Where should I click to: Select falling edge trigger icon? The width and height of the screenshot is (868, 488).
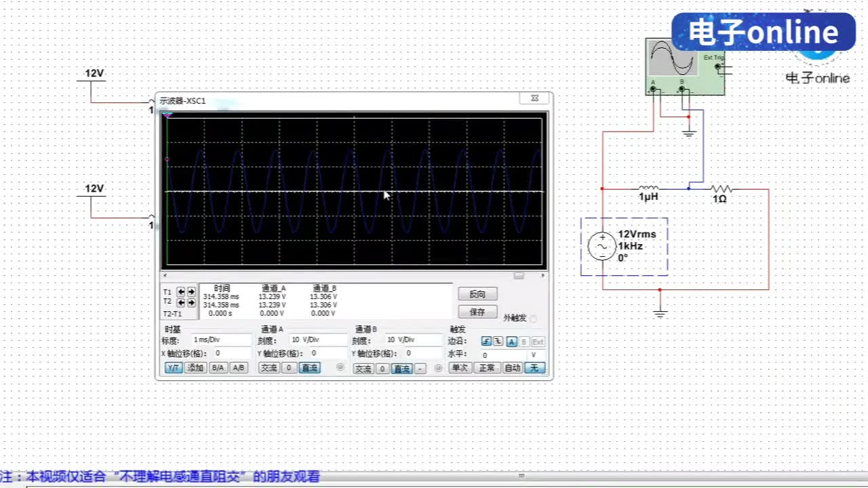(498, 342)
